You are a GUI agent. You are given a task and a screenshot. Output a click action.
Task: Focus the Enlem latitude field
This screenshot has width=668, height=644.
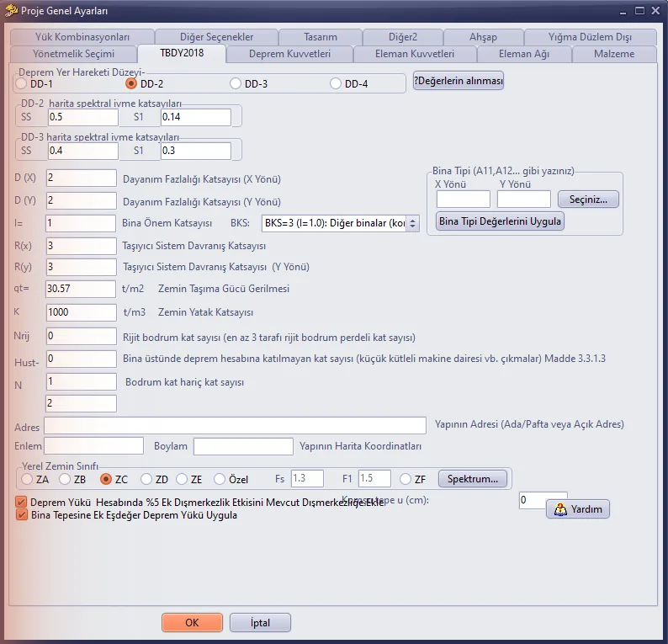click(93, 446)
